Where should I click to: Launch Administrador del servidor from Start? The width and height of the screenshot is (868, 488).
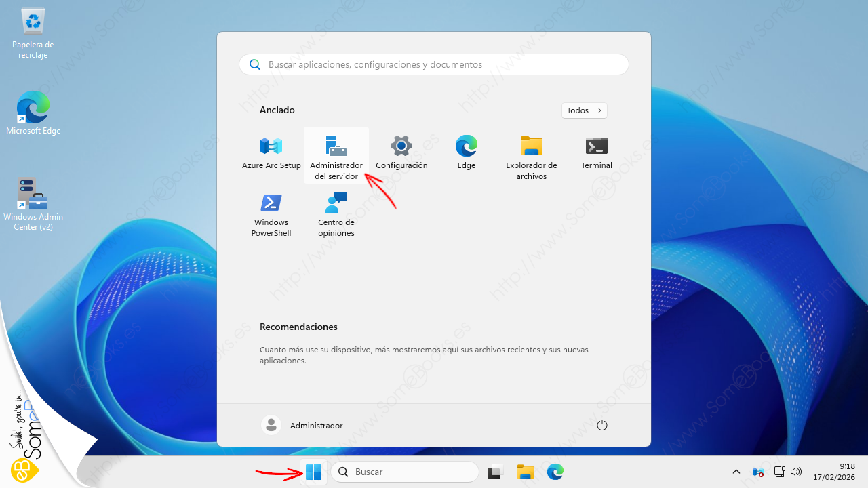(x=336, y=156)
